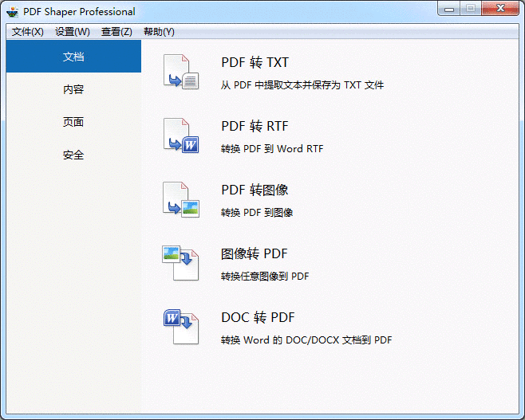The image size is (525, 420).
Task: Click the PDF to RTF Word icon
Action: tap(181, 135)
